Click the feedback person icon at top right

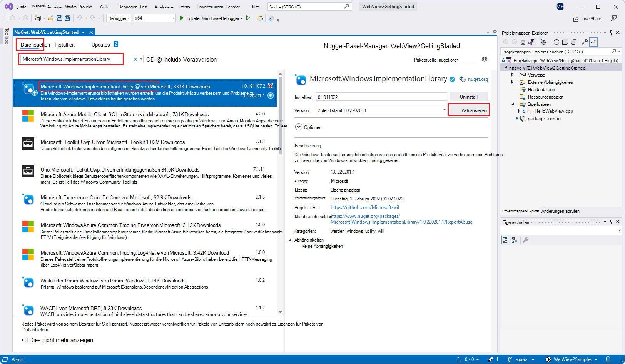[614, 18]
